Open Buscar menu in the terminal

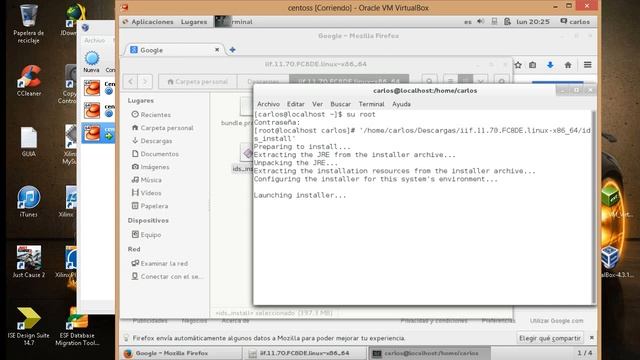click(340, 104)
